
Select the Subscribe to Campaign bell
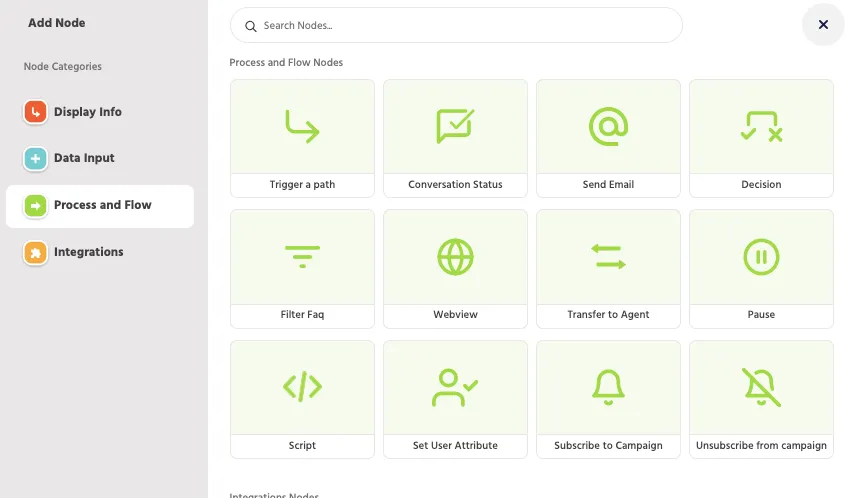tap(608, 387)
